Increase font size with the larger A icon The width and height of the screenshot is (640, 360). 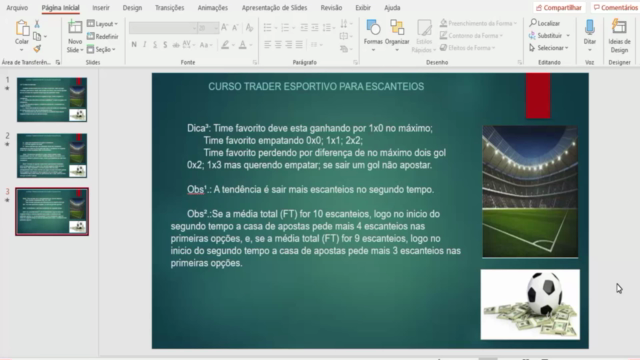click(224, 28)
